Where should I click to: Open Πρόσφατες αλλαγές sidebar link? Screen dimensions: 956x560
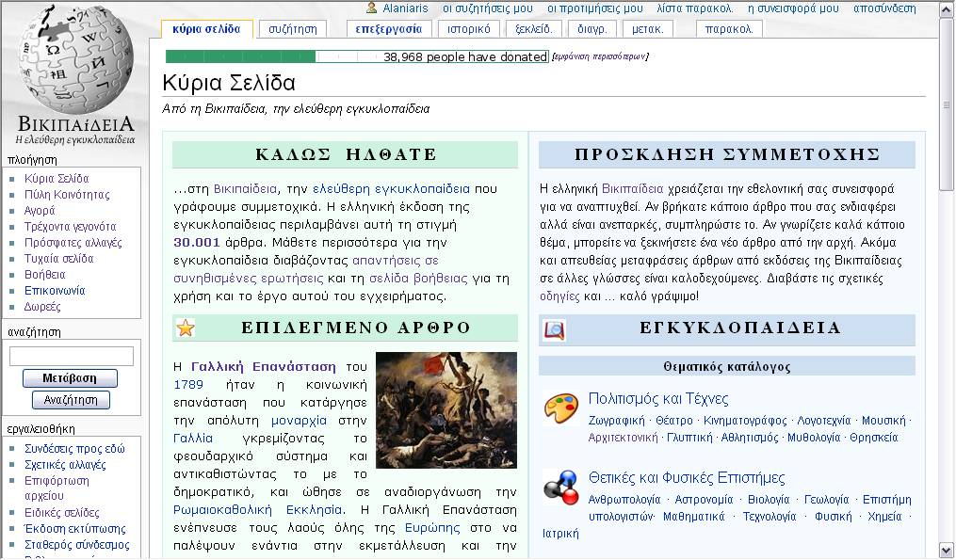point(73,243)
